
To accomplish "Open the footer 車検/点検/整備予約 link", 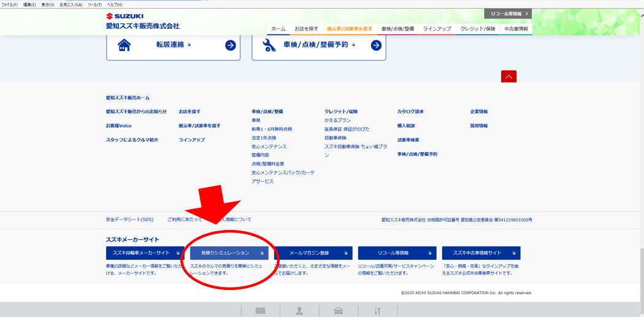I will click(x=417, y=154).
